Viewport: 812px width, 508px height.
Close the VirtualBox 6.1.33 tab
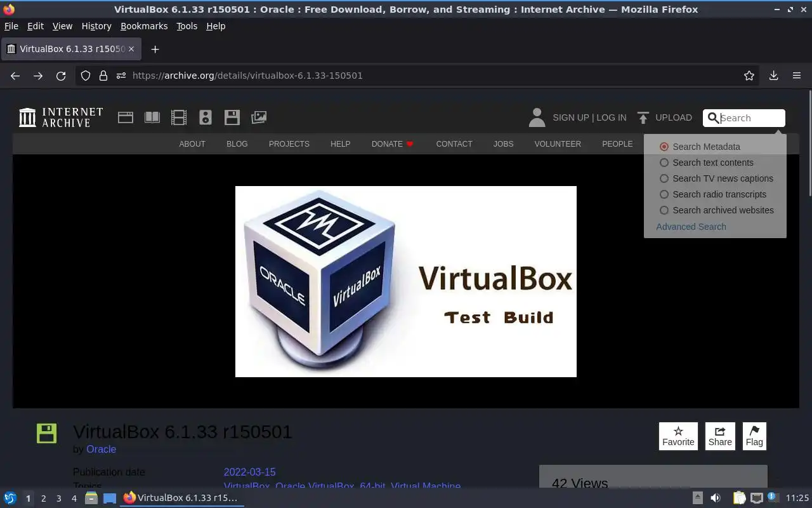131,49
